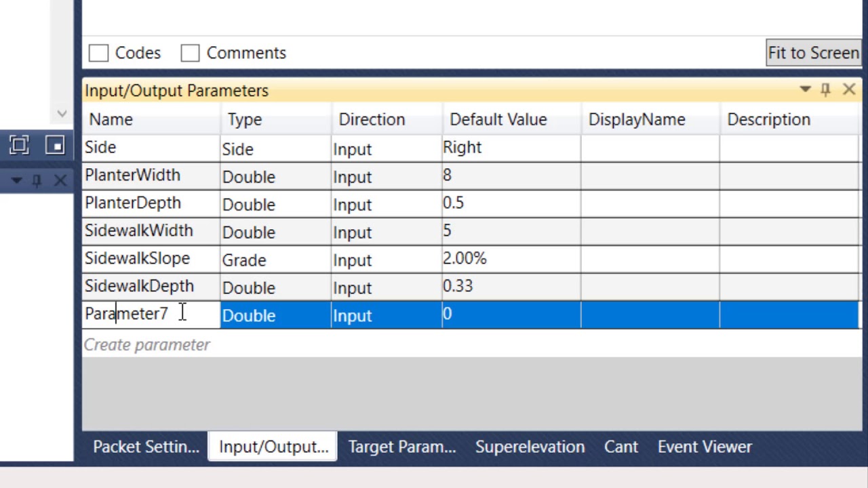Screen dimensions: 868x488
Task: Click default value 8 of PlanterWidth
Action: coord(512,176)
